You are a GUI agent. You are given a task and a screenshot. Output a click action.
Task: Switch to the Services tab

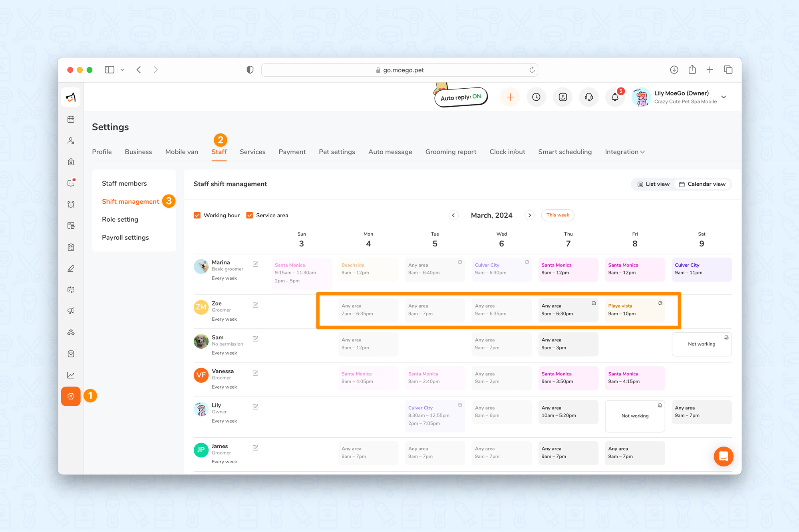[x=252, y=152]
